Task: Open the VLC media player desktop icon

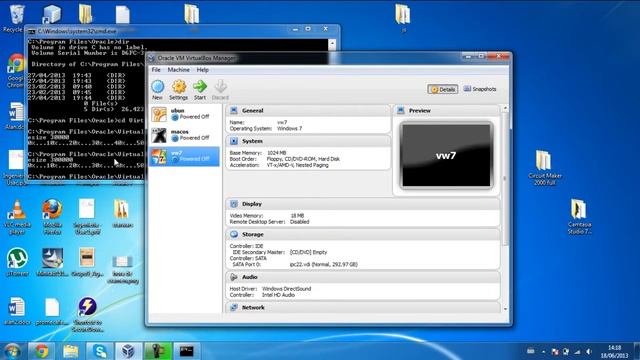Action: tap(17, 218)
